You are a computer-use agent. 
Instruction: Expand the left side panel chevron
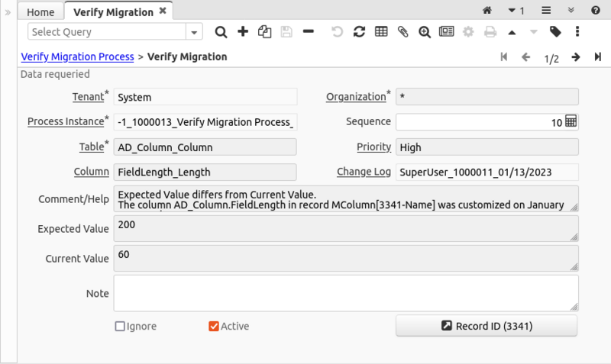pyautogui.click(x=8, y=12)
